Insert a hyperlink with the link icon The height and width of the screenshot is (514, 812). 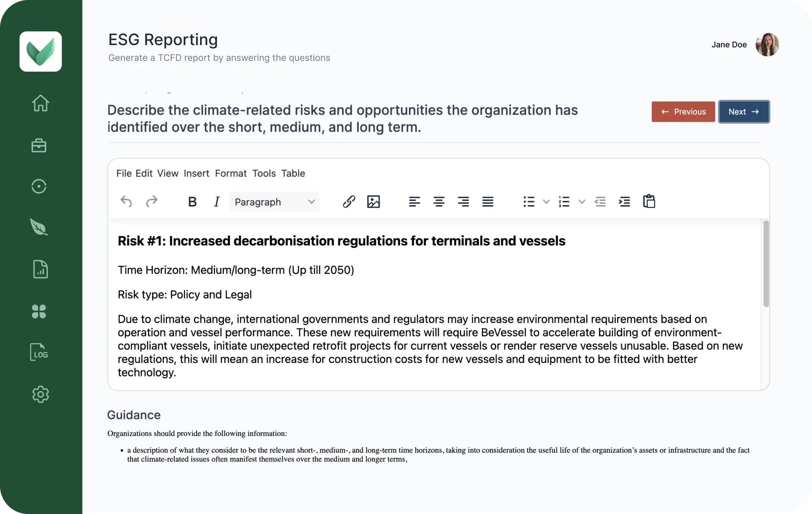349,202
